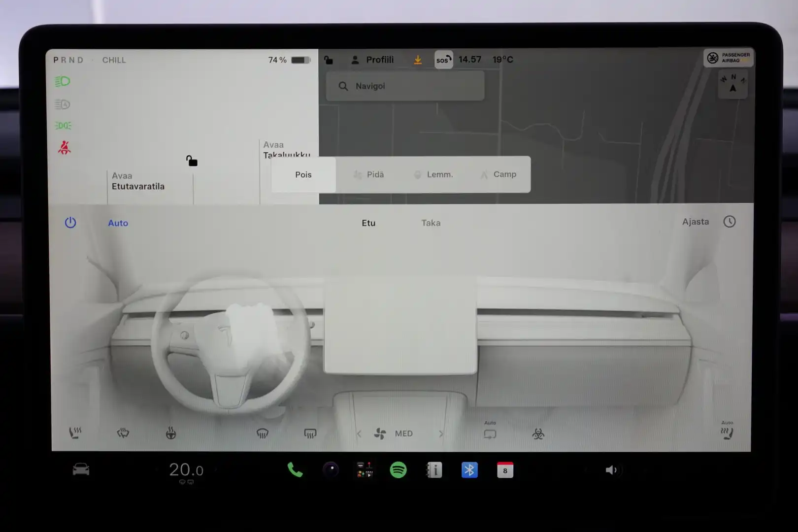This screenshot has height=532, width=798.
Task: Tap the clock schedule icon
Action: [730, 222]
